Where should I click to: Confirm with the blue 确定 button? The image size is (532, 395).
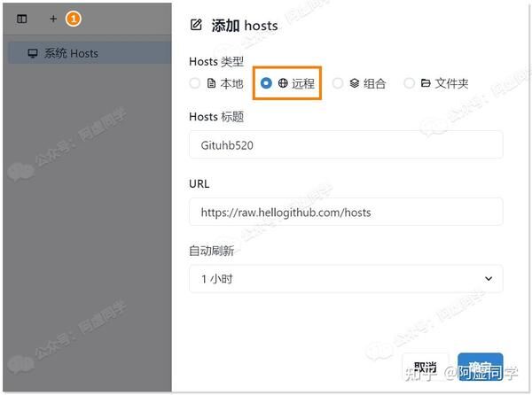click(x=481, y=368)
